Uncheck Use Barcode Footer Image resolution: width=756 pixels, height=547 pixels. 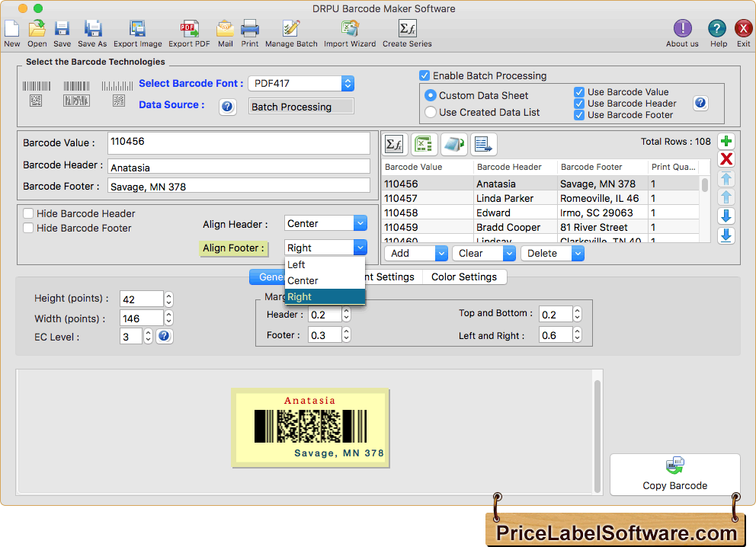pyautogui.click(x=579, y=115)
